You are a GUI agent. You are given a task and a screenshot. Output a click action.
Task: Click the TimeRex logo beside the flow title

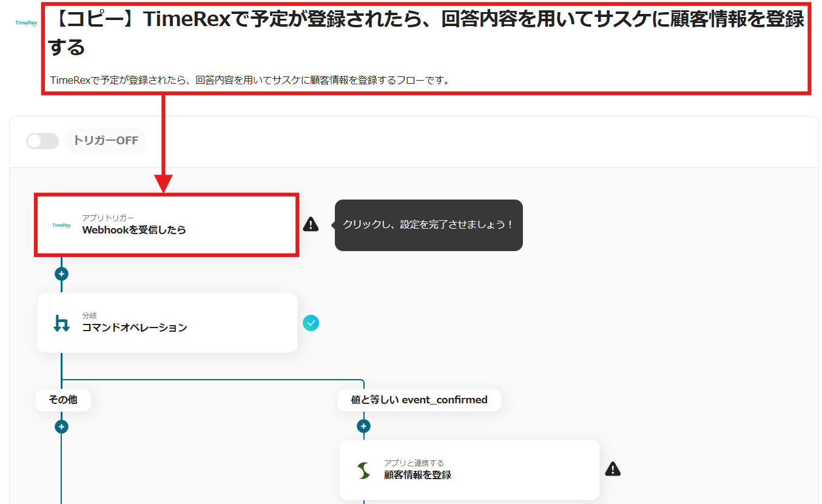(26, 23)
